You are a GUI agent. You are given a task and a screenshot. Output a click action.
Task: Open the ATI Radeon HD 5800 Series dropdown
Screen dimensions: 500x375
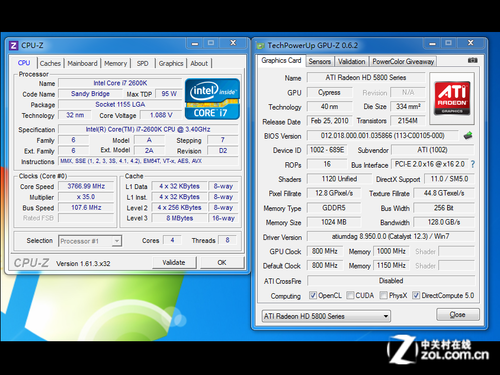coord(326,316)
